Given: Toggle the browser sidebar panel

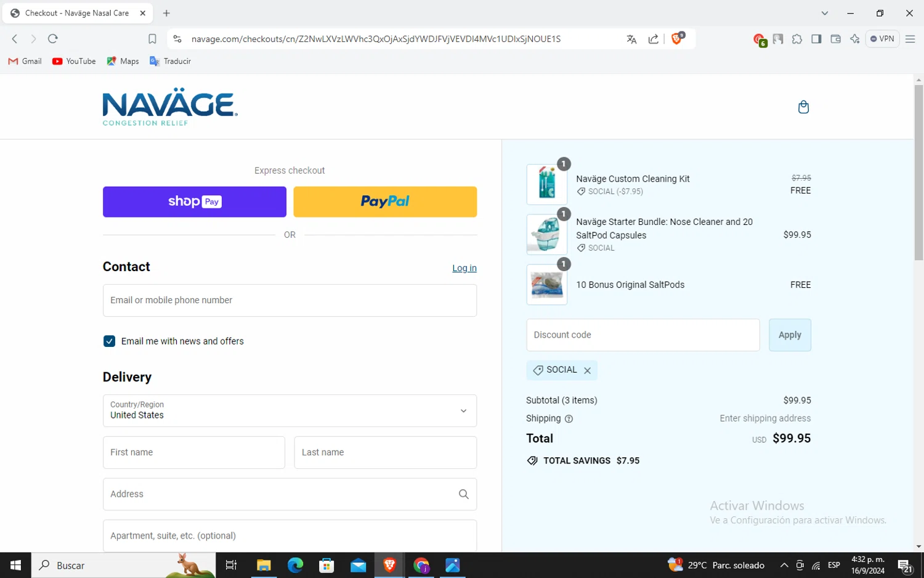Looking at the screenshot, I should [x=816, y=39].
